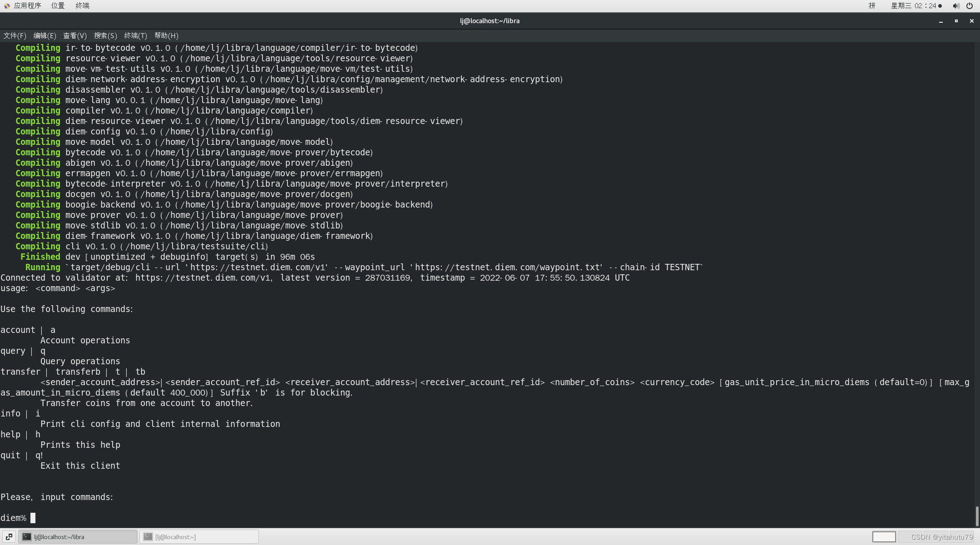Click the 'query | q' command line

[23, 351]
